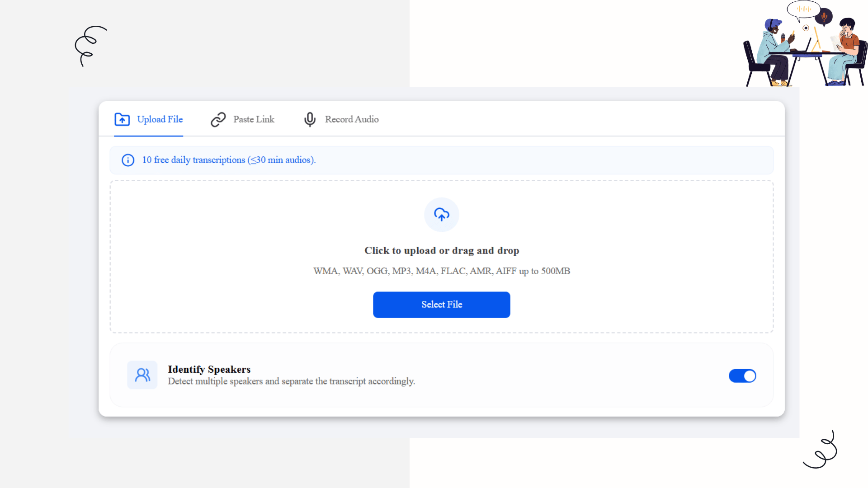Click the Record Audio microphone icon

coord(310,119)
